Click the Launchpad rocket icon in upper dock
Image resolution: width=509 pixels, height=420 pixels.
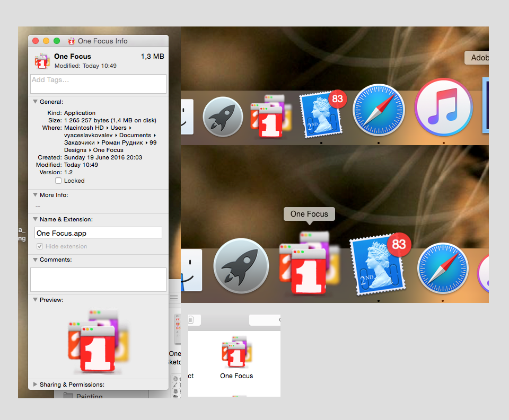pyautogui.click(x=223, y=117)
